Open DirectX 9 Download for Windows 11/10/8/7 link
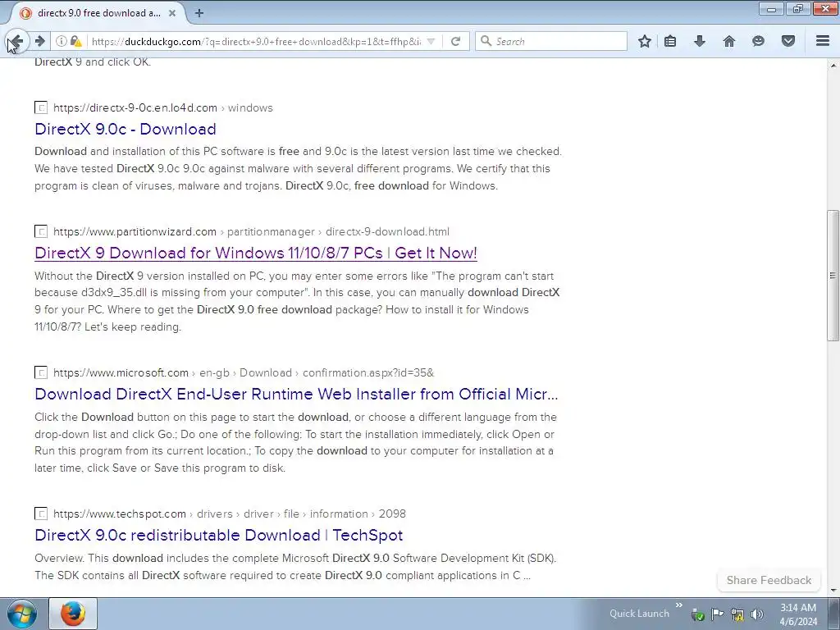This screenshot has width=840, height=630. (256, 253)
